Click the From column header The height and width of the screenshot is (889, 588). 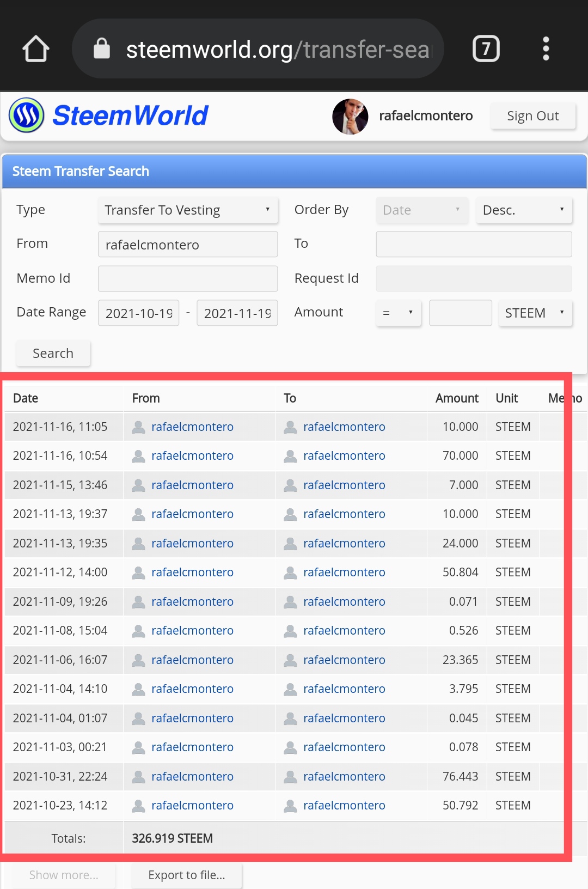[146, 398]
